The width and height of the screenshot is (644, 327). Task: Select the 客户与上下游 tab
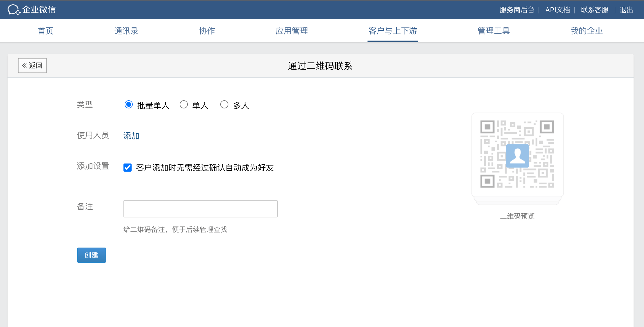[393, 31]
